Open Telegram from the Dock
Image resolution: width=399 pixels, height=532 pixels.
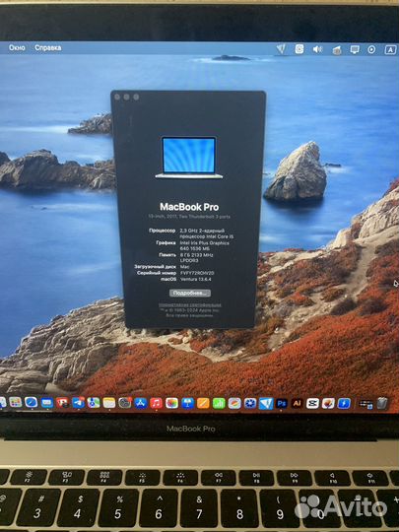tap(79, 403)
